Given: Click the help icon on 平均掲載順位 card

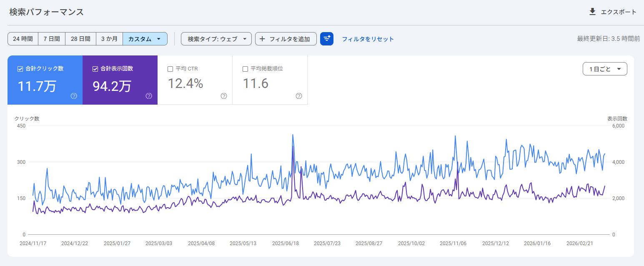Looking at the screenshot, I should tap(299, 96).
